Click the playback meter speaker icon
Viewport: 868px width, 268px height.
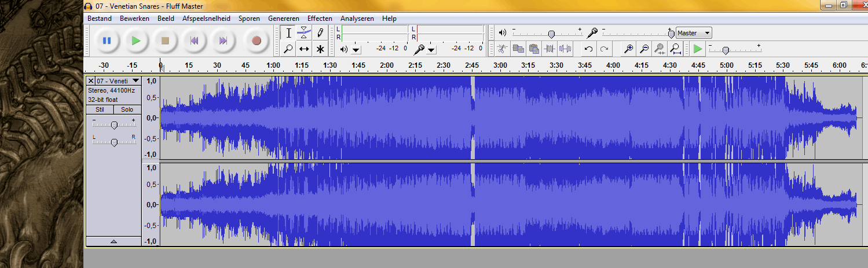[344, 49]
